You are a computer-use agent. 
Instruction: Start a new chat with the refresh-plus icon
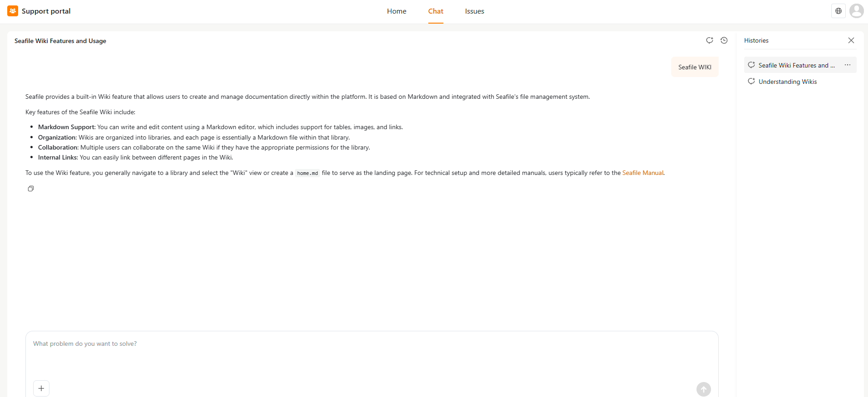710,40
